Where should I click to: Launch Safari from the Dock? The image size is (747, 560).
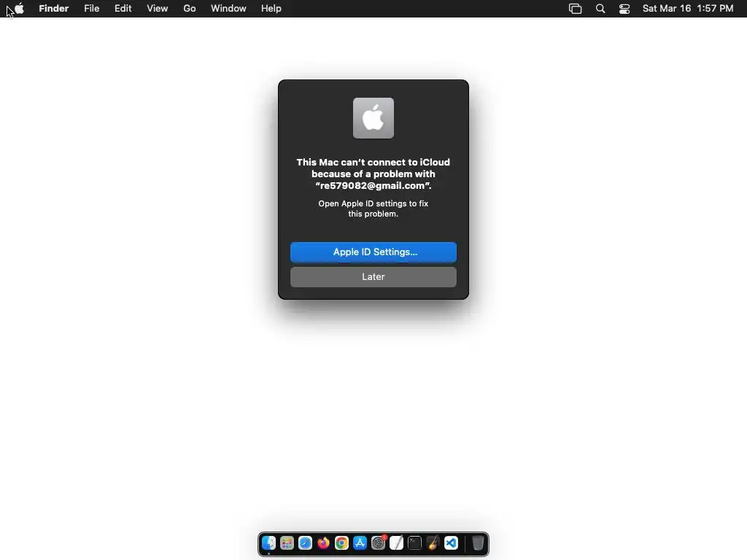(306, 542)
